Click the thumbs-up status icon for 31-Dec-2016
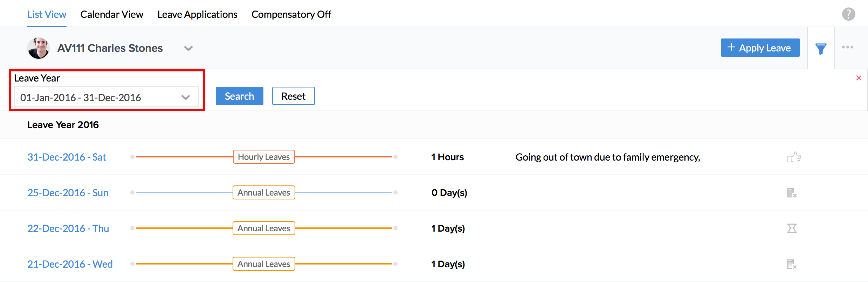The image size is (868, 282). (x=794, y=157)
